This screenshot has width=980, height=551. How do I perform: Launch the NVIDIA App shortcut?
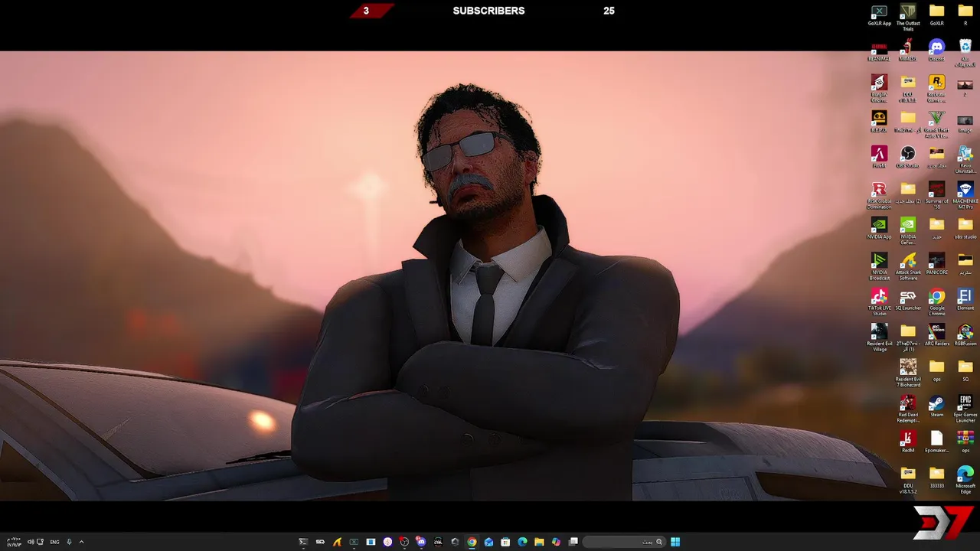pyautogui.click(x=879, y=229)
